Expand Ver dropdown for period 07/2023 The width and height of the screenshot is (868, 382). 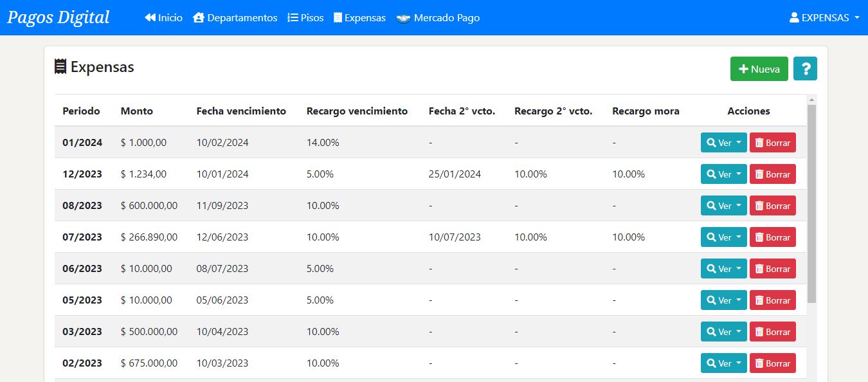[x=723, y=237]
